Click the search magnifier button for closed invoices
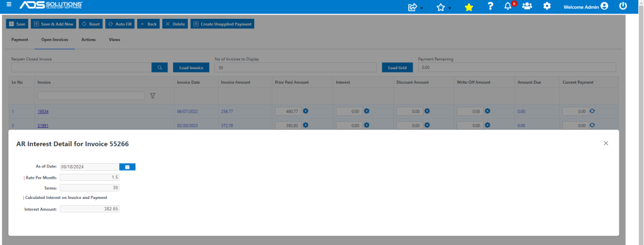Screen dimensions: 644x245 [x=159, y=67]
